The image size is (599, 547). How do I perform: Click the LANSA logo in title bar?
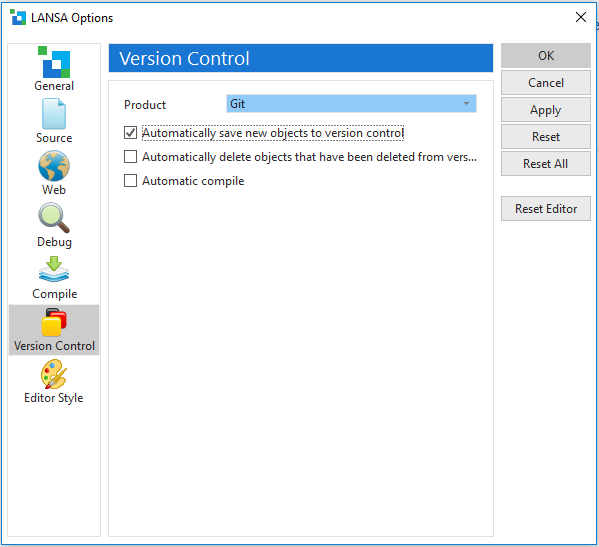click(18, 17)
